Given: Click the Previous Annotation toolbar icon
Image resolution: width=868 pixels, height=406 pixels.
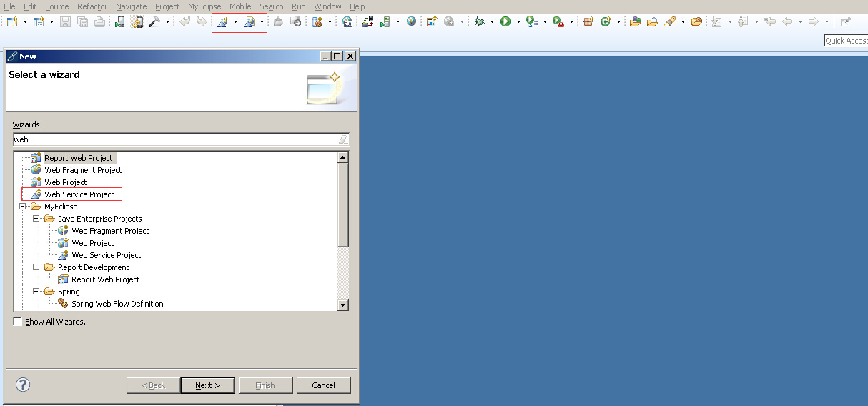Looking at the screenshot, I should 744,22.
